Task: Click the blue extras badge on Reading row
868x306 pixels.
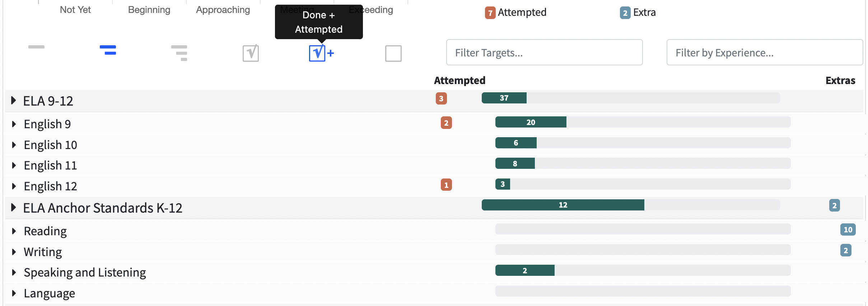Action: click(x=848, y=230)
